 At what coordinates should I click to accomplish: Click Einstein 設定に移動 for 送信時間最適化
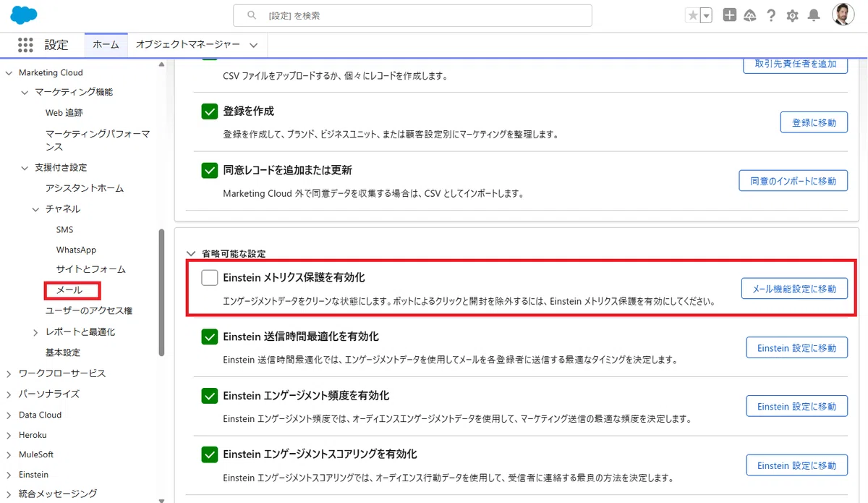796,347
